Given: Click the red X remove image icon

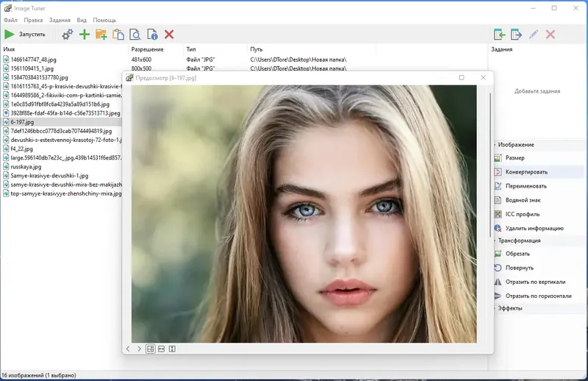Looking at the screenshot, I should tap(169, 35).
